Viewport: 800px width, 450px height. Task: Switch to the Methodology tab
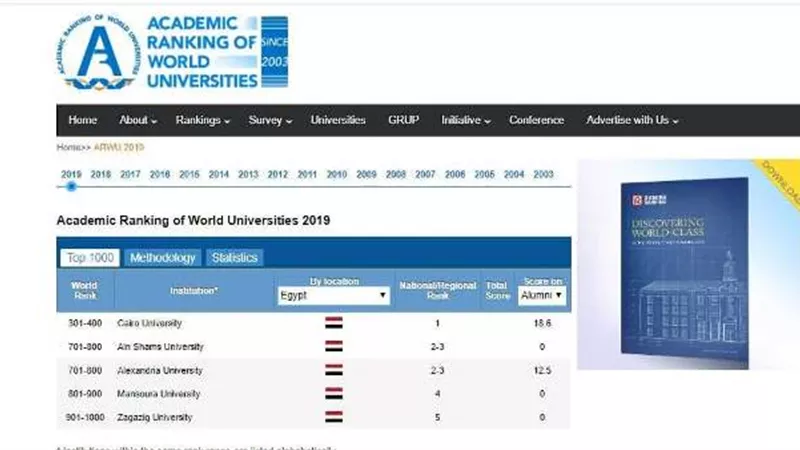163,258
